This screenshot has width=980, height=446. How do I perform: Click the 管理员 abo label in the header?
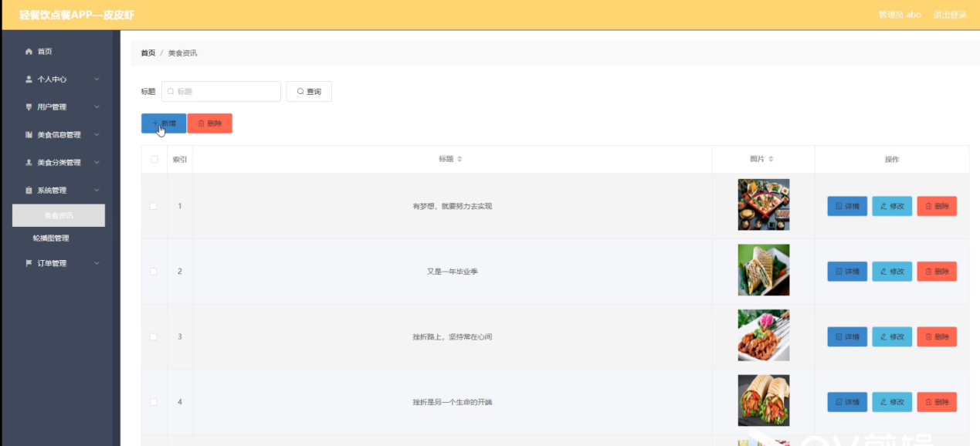pyautogui.click(x=900, y=15)
